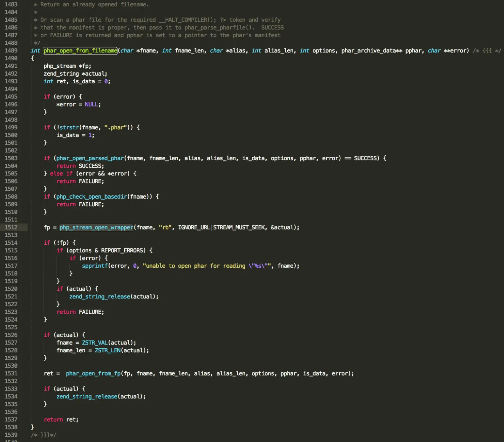Viewport: 504px width, 442px height.
Task: Click the ZSTR_LEN macro
Action: [108, 351]
